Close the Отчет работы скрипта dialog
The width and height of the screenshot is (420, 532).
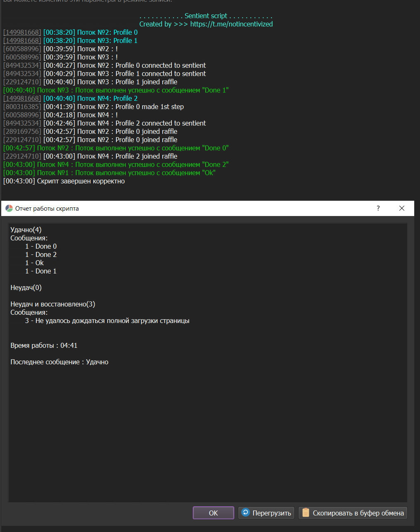402,209
